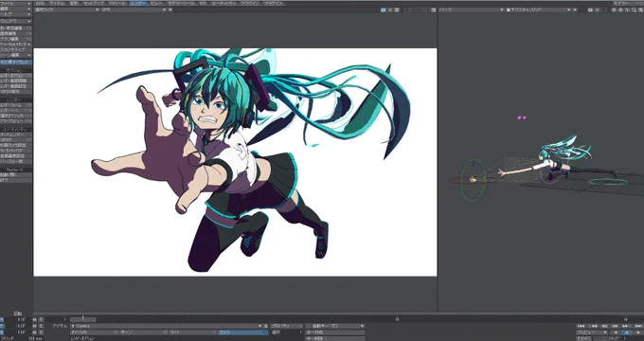Screen dimensions: 644x341
Task: Click the camera icon in the perspective viewport header
Action: click(590, 9)
